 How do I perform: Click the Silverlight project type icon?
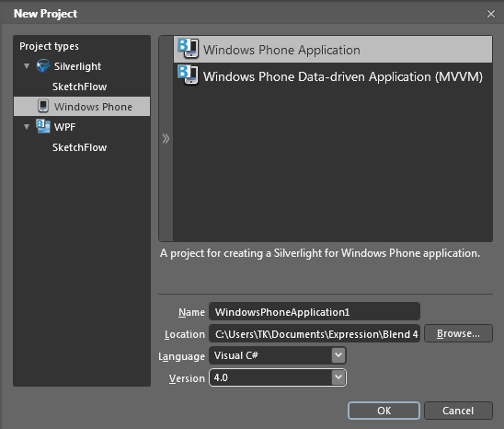43,66
